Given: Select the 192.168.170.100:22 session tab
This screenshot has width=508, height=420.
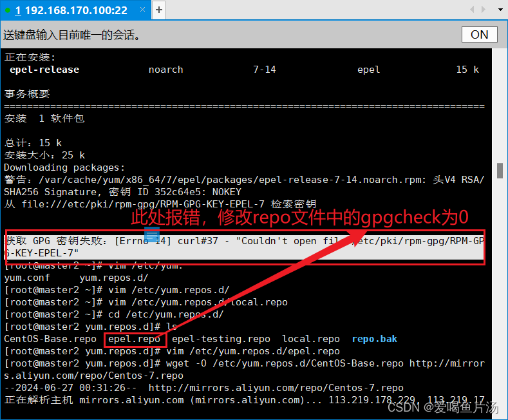Looking at the screenshot, I should click(x=75, y=10).
